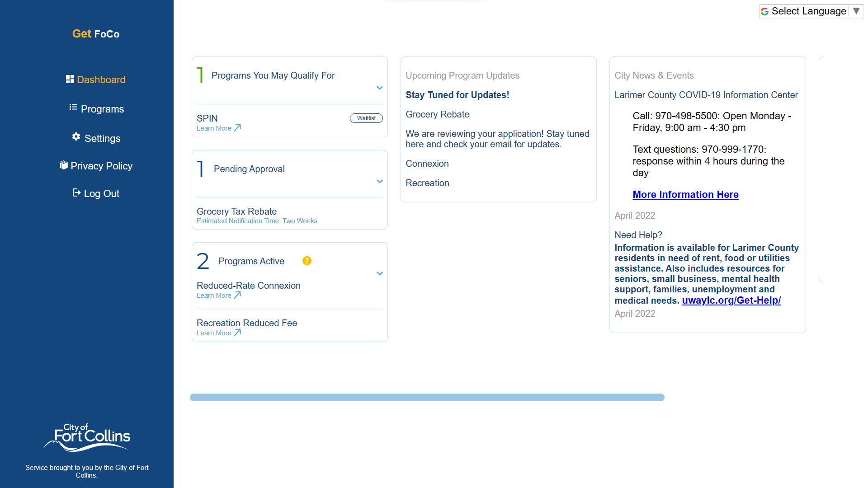This screenshot has width=868, height=488.
Task: Click Connexion in Upcoming Program Updates
Action: tap(427, 164)
